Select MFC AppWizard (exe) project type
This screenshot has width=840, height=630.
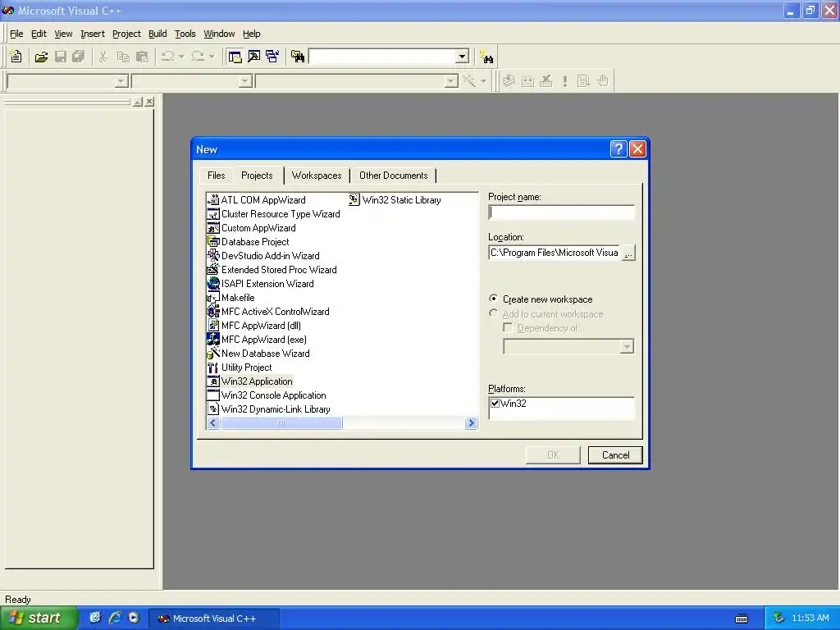coord(257,339)
